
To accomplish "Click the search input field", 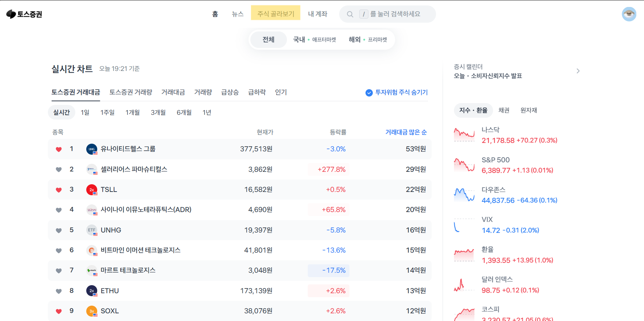I will [x=388, y=14].
